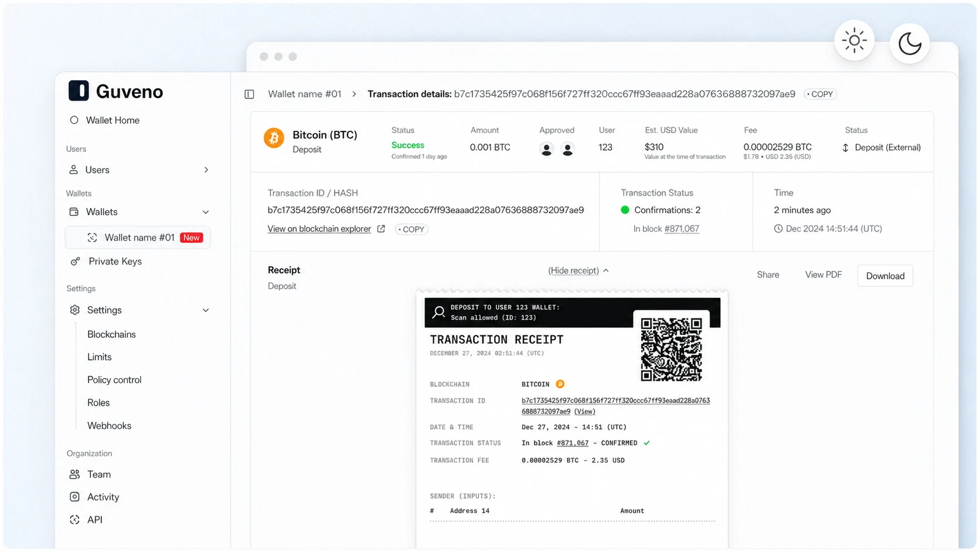Screen dimensions: 980x552
Task: Copy transaction hash below Transaction ID
Action: 411,229
